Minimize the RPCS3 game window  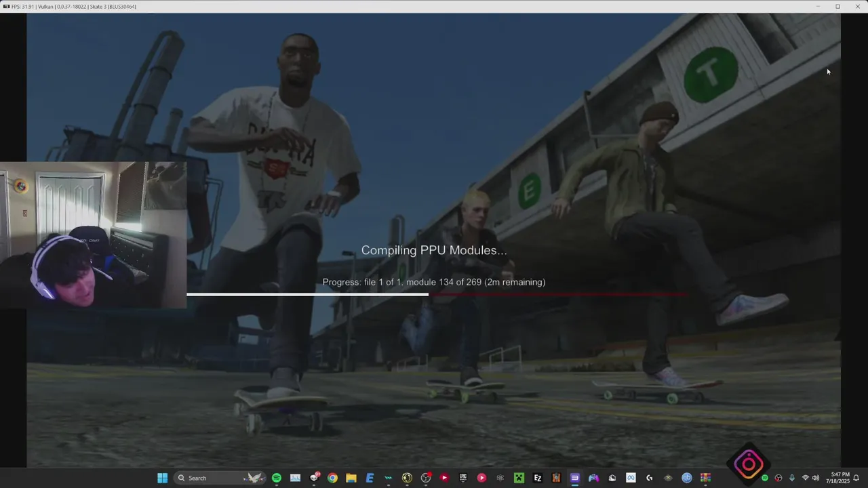click(x=818, y=6)
